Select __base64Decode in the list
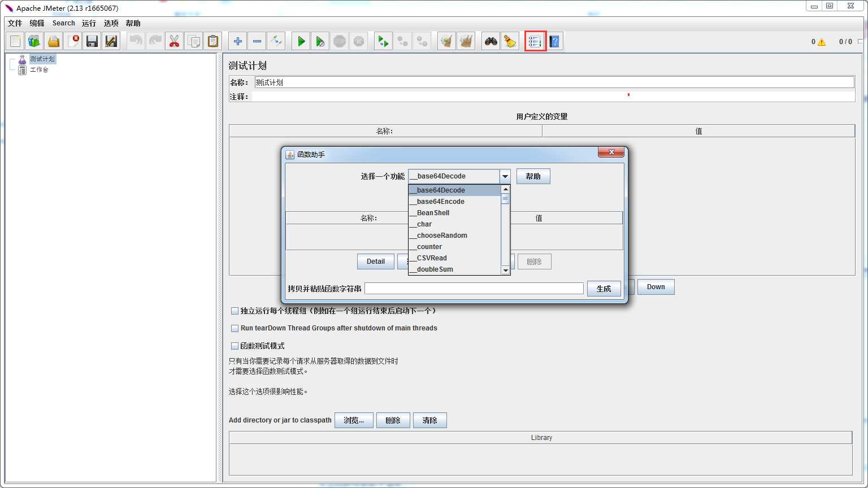This screenshot has height=488, width=868. point(455,190)
